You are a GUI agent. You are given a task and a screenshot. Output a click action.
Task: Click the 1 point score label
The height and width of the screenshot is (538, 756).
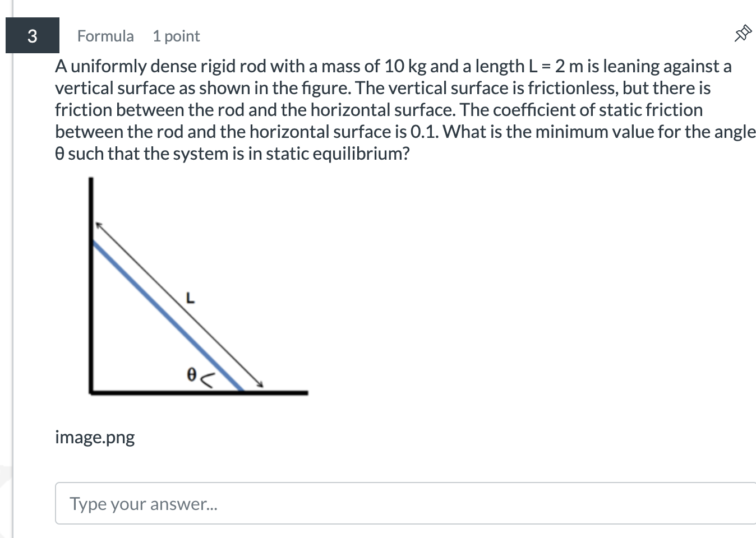point(176,35)
